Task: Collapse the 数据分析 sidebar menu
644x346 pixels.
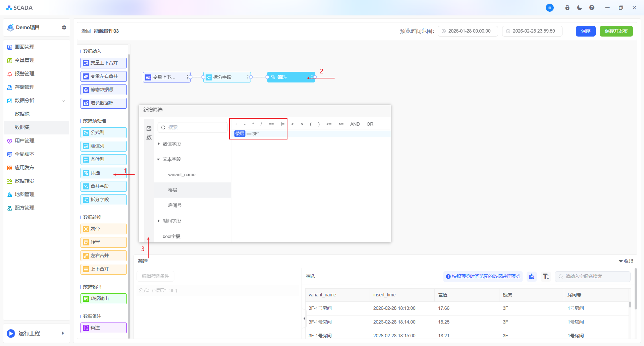Action: pyautogui.click(x=63, y=101)
